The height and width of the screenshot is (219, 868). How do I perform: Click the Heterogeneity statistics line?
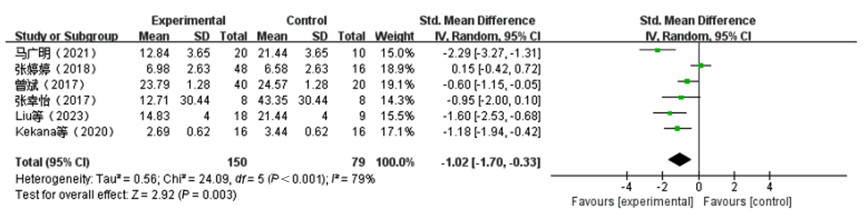[x=195, y=179]
